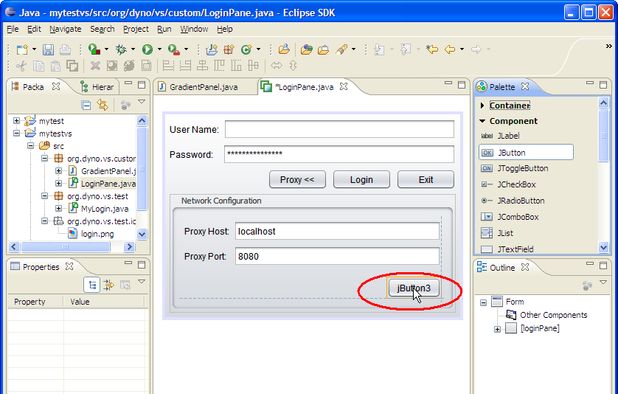Toggle Link with Editor in Package Explorer
The image size is (618, 394).
click(103, 105)
